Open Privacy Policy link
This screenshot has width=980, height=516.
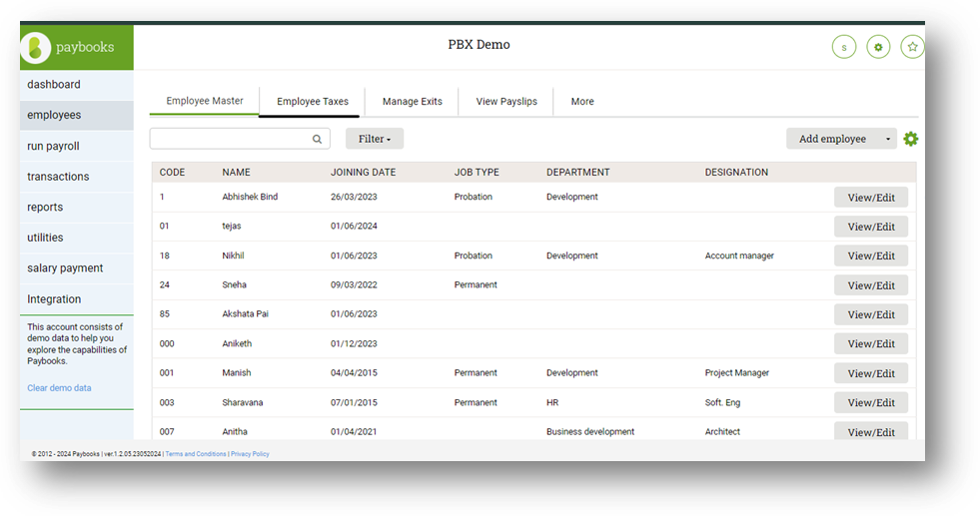click(250, 454)
